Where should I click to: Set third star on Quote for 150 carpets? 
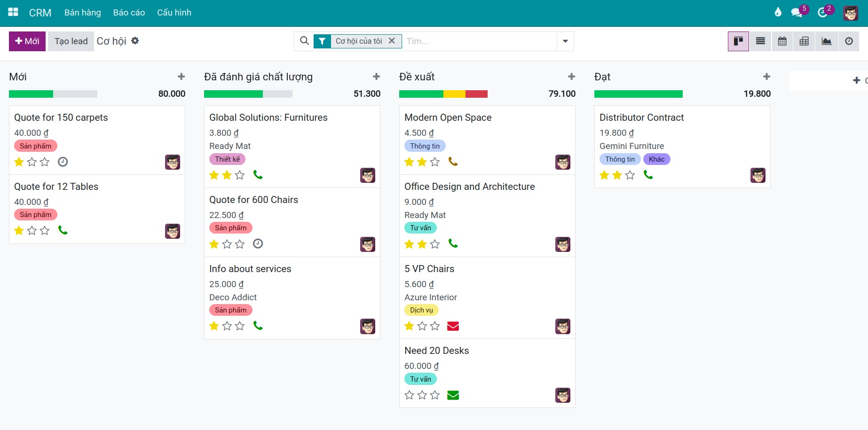(45, 162)
